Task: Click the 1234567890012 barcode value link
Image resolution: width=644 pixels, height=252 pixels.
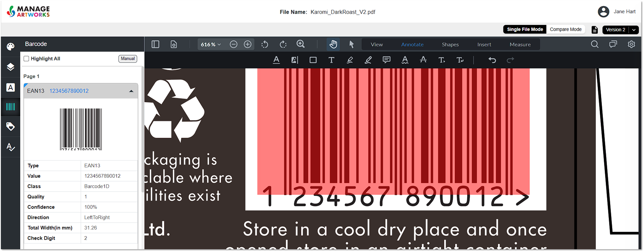Action: [69, 91]
